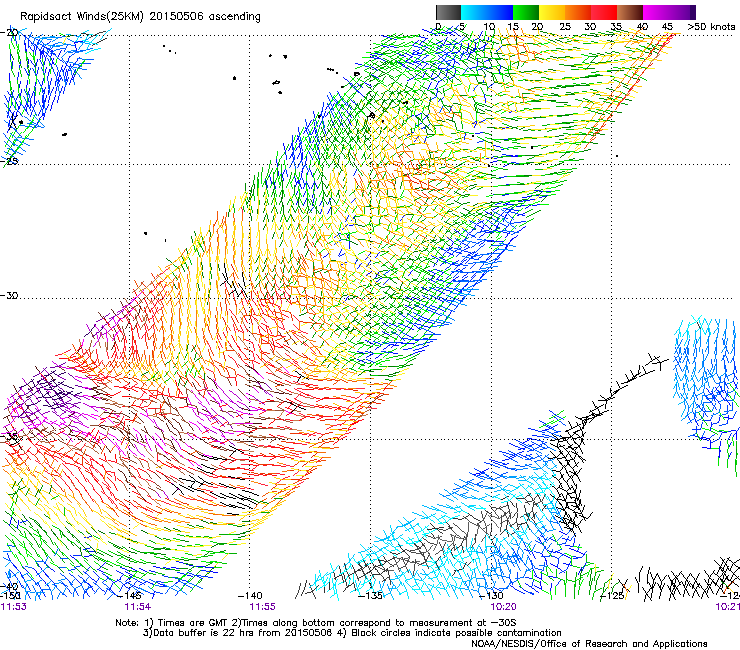Screen dimensions: 740x650
Task: Click the '>50 knots' legend label
Action: coord(711,26)
